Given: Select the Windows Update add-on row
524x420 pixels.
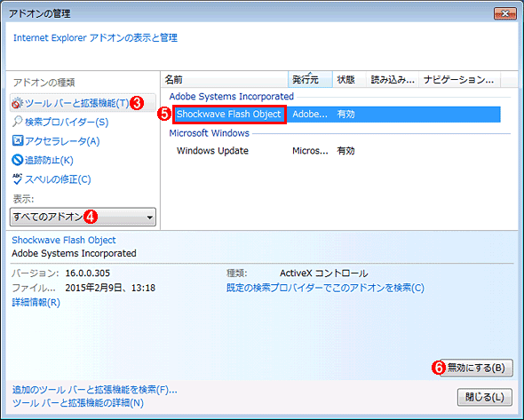Looking at the screenshot, I should pos(337,151).
